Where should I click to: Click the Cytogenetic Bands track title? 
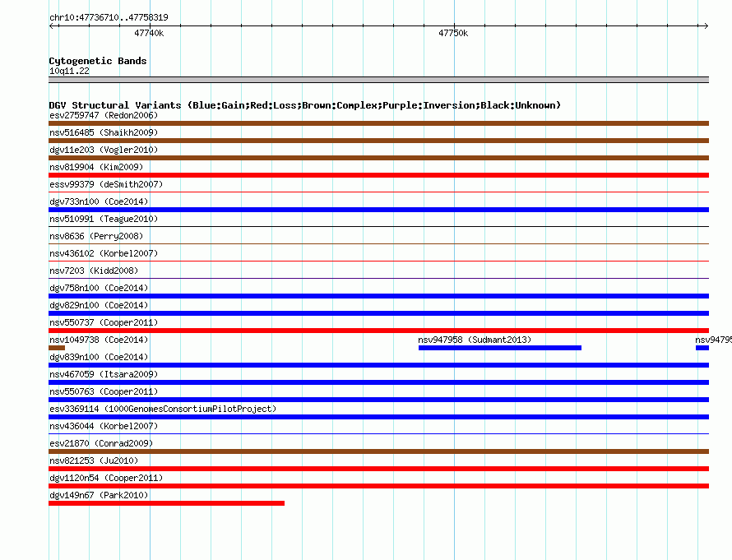pos(98,61)
